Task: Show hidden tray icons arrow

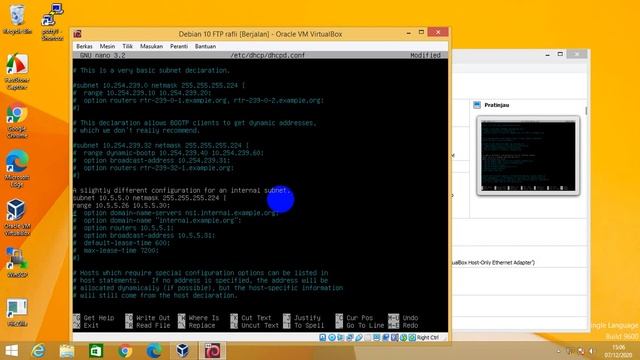Action: click(558, 351)
